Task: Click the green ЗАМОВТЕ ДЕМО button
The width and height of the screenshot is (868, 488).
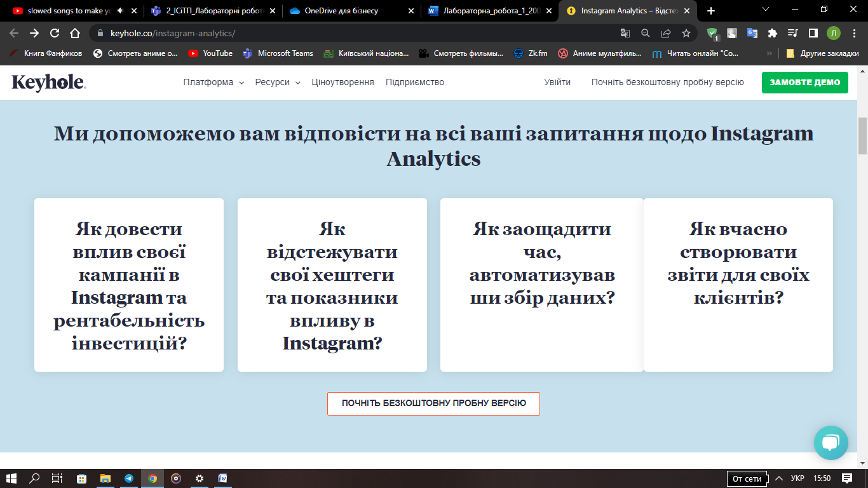Action: coord(804,83)
